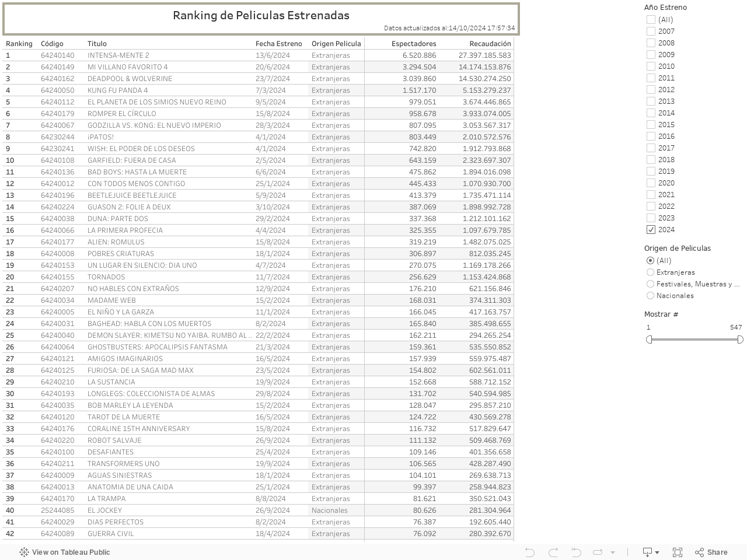
Task: Check the 2016 year checkbox
Action: coord(651,136)
